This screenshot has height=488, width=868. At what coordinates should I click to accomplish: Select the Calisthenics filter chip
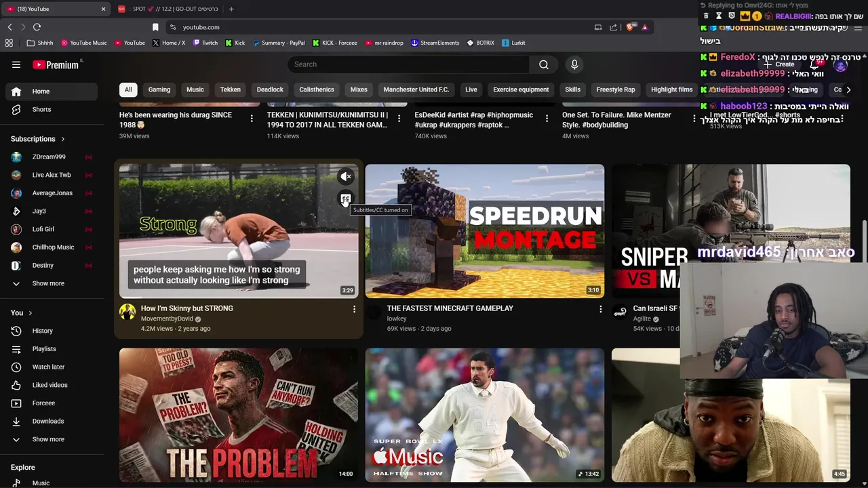(x=317, y=89)
